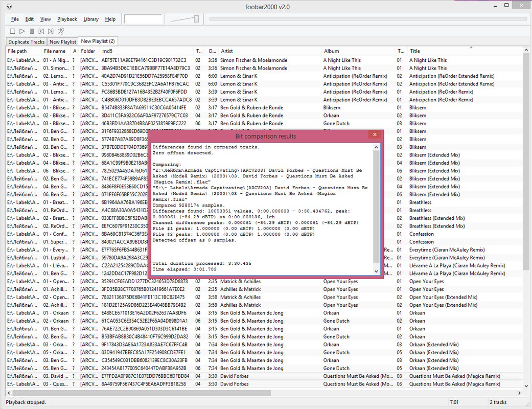Click the Pause button in the toolbar

(x=32, y=31)
